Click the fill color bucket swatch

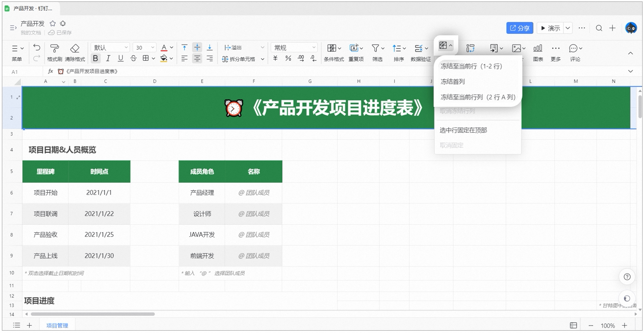(163, 59)
